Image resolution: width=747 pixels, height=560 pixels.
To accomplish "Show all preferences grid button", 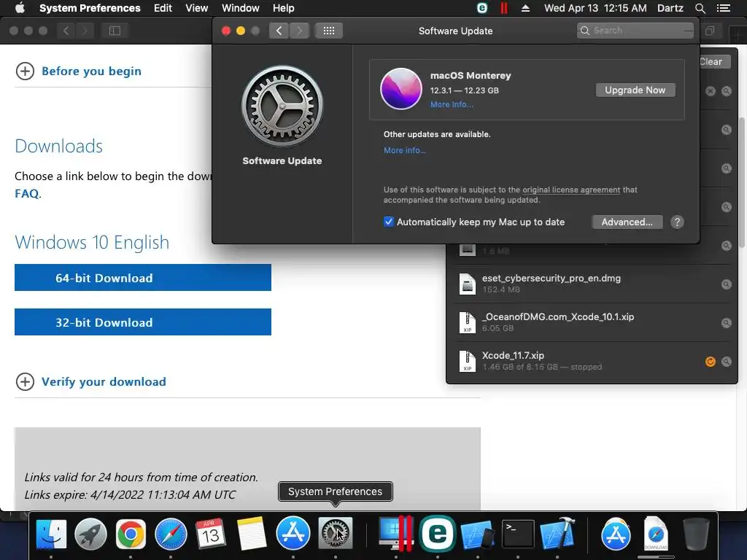I will click(x=329, y=31).
